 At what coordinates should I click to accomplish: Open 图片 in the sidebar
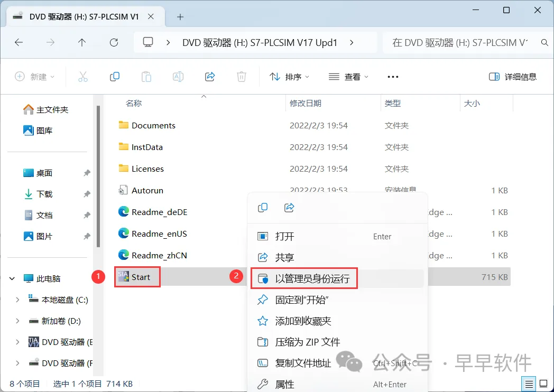click(38, 236)
